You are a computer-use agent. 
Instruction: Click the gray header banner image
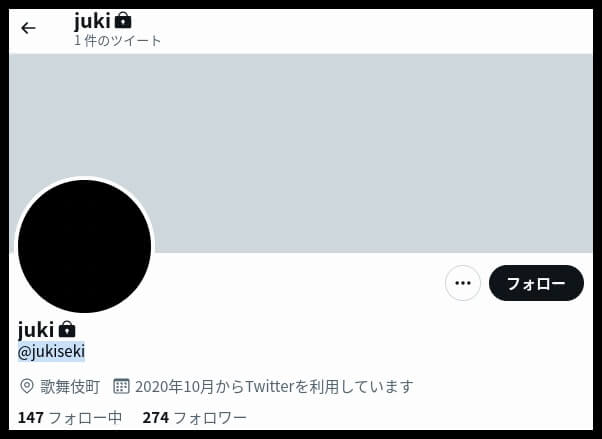(x=301, y=153)
